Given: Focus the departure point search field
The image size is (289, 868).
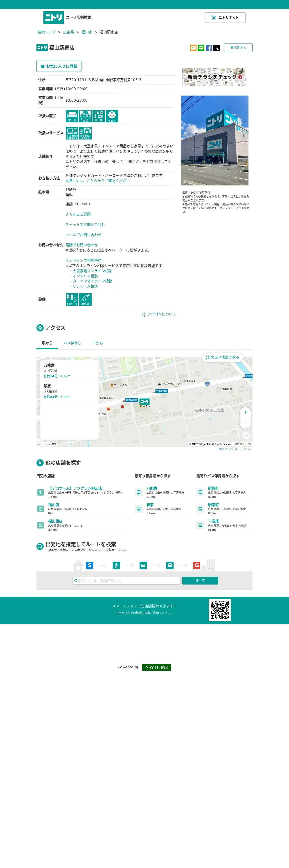Looking at the screenshot, I should coord(126,580).
